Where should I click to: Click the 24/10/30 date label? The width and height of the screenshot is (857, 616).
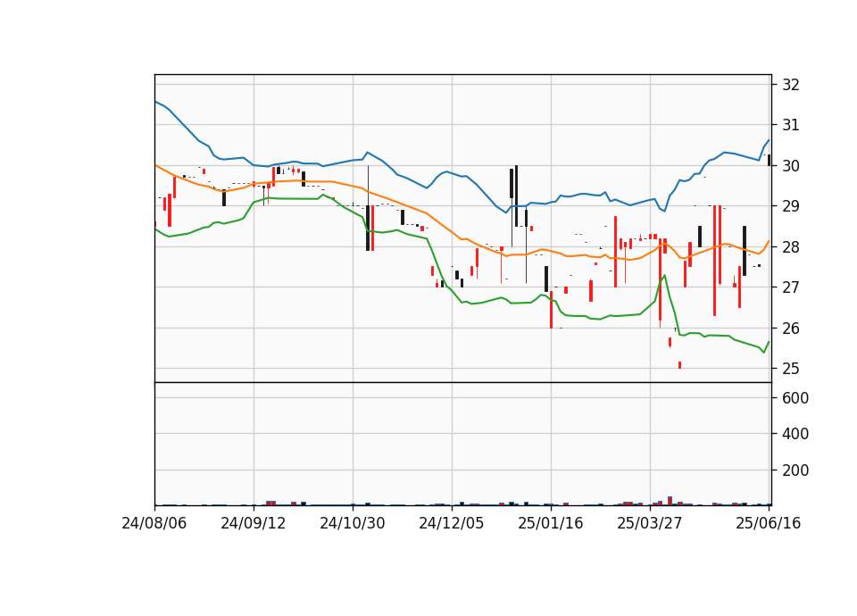point(353,523)
